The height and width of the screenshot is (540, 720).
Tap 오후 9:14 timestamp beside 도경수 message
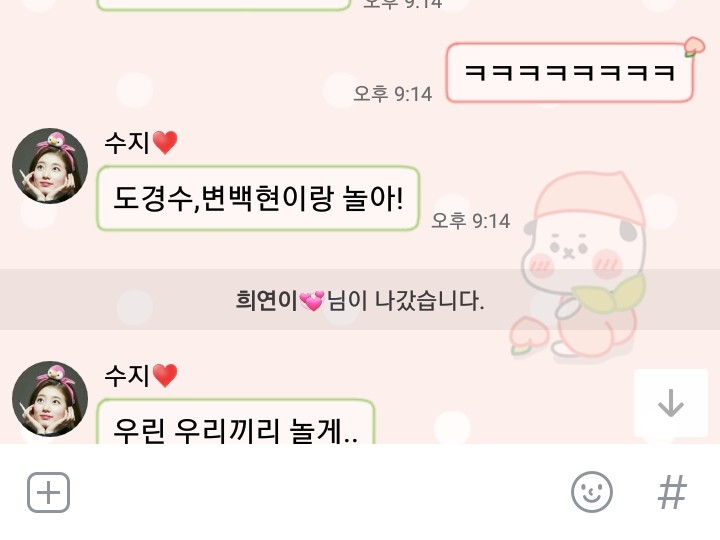tap(471, 221)
